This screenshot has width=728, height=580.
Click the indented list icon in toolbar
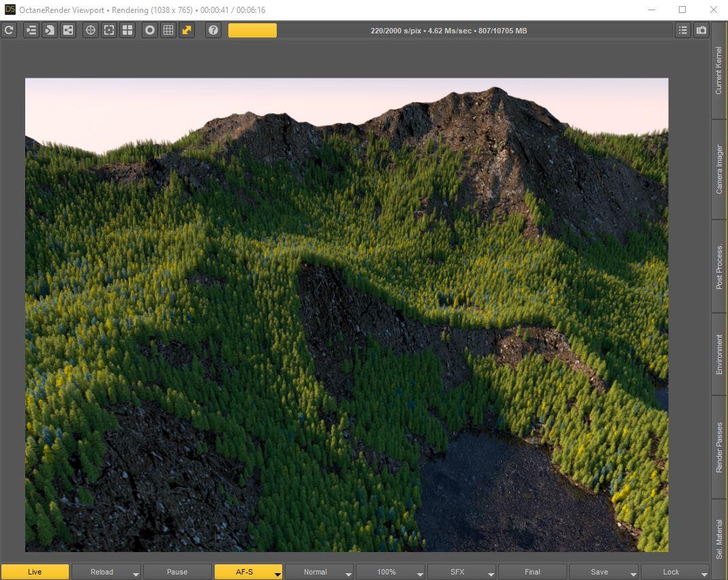[31, 31]
